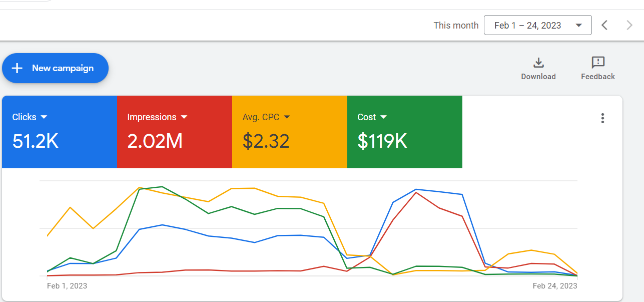Click the Download report icon
644x302 pixels.
[538, 68]
